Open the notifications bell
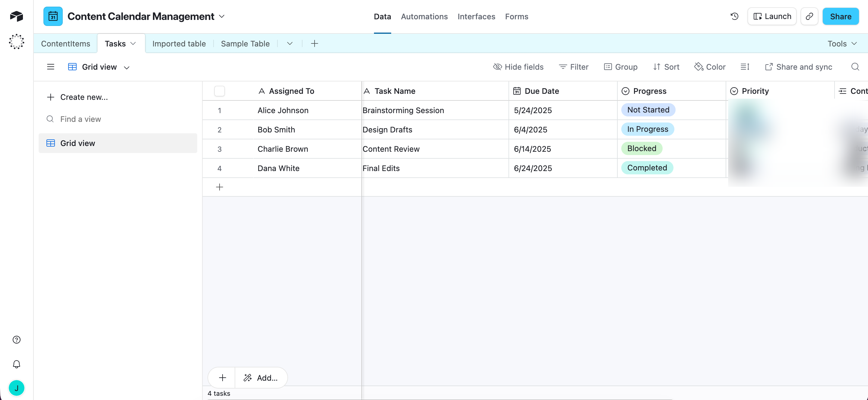This screenshot has height=400, width=868. pos(17,364)
